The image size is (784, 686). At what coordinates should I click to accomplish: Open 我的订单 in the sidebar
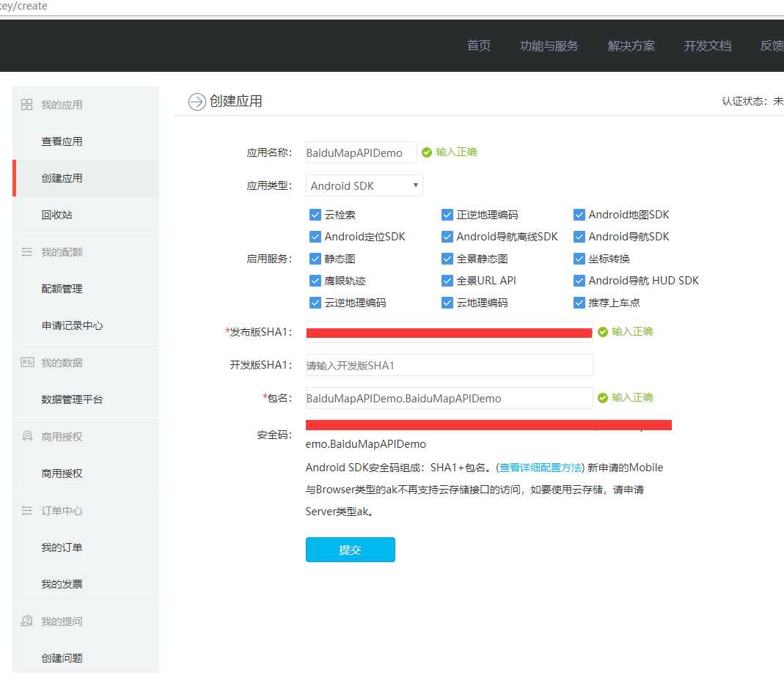[x=86, y=547]
